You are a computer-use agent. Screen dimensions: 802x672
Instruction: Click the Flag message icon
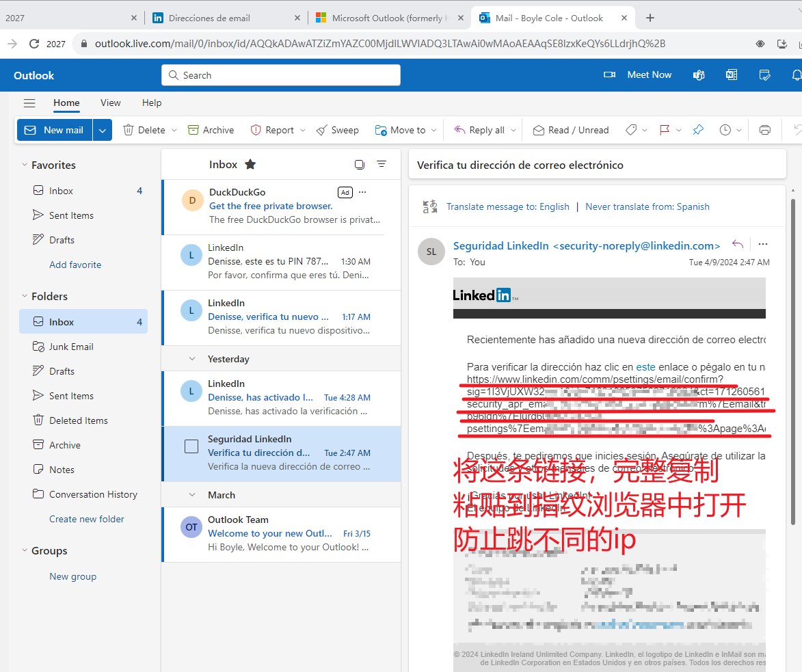pyautogui.click(x=664, y=130)
